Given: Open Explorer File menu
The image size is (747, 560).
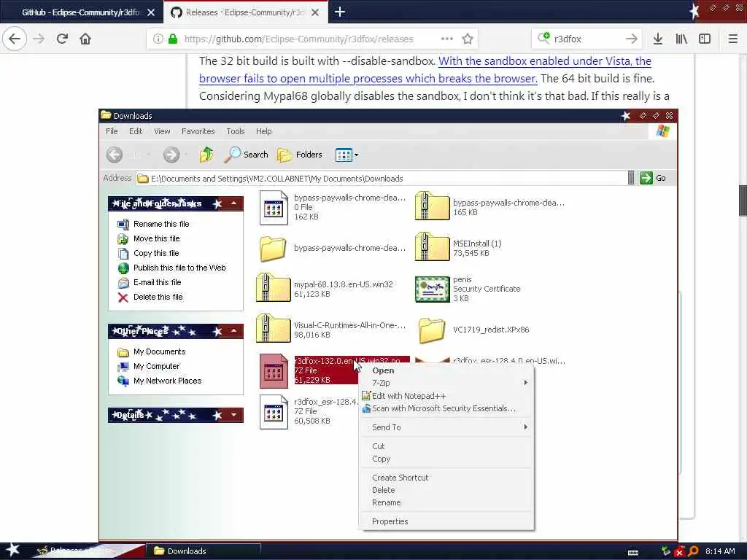Looking at the screenshot, I should pos(112,131).
